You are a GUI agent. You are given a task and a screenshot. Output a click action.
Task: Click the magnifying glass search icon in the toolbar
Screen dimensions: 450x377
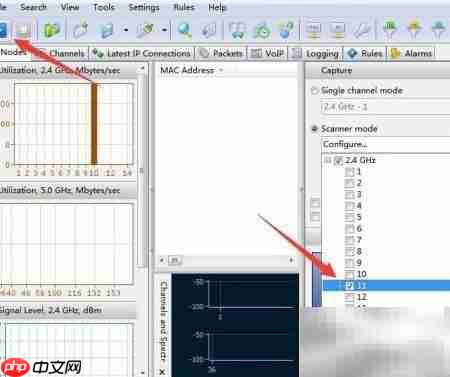pos(184,30)
